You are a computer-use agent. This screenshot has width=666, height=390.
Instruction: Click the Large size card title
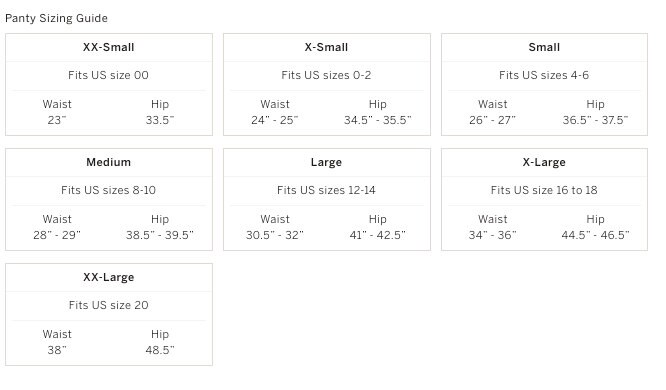[326, 162]
